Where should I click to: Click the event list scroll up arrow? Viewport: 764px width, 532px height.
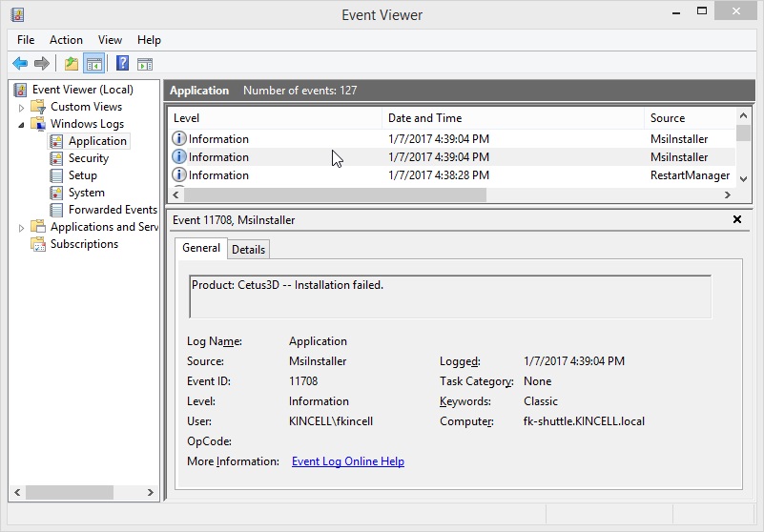[743, 116]
